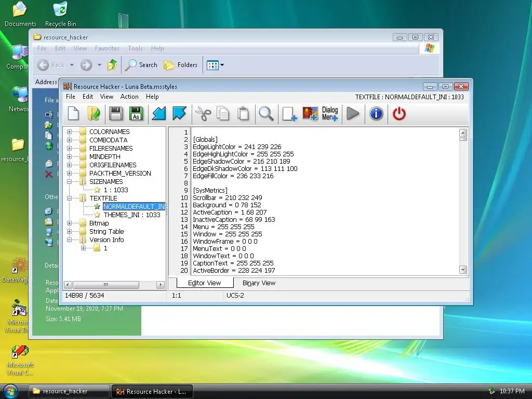Expand the String Table tree node
This screenshot has height=399, width=532.
pos(69,231)
